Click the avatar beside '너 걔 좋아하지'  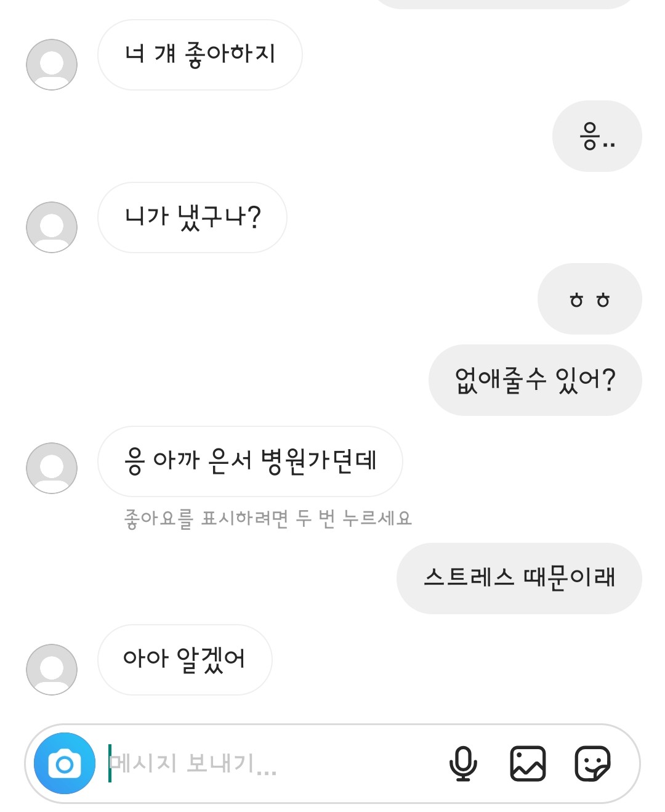point(52,65)
